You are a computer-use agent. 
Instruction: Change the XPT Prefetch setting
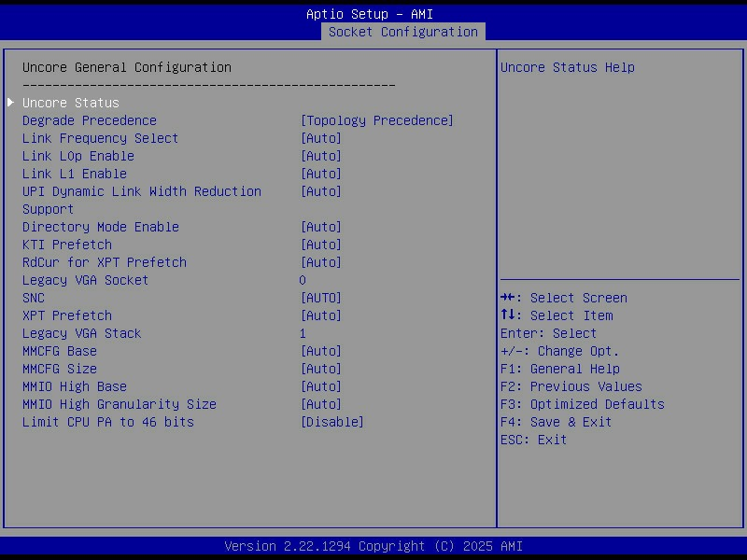click(320, 315)
